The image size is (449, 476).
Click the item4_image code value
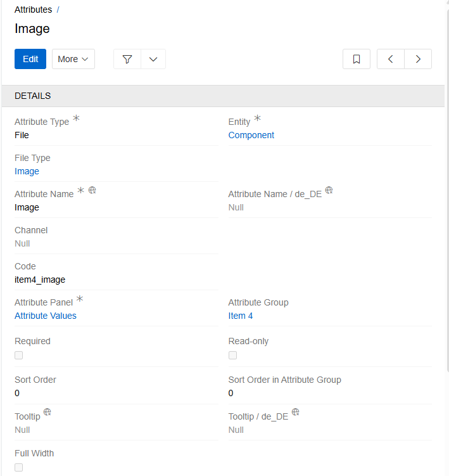(x=40, y=280)
